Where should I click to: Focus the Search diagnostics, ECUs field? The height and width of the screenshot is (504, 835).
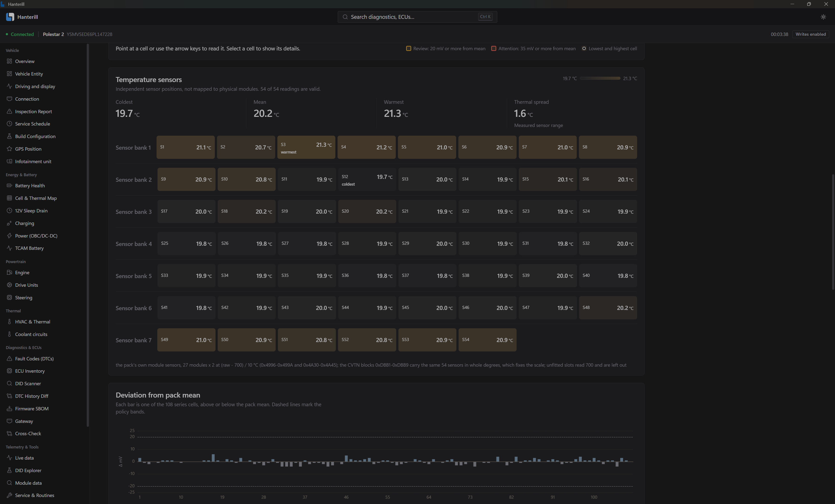pyautogui.click(x=417, y=17)
